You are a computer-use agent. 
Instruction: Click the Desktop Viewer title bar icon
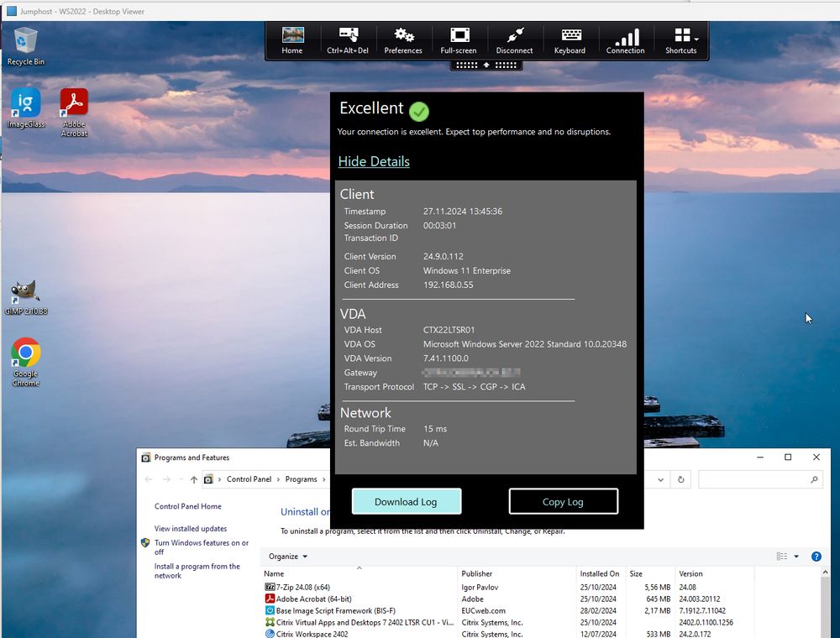pos(11,11)
